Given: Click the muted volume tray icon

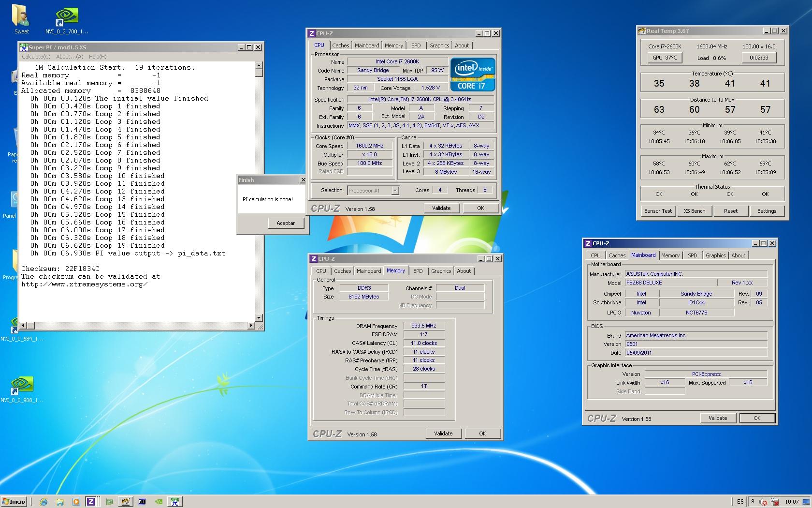Looking at the screenshot, I should tap(763, 502).
